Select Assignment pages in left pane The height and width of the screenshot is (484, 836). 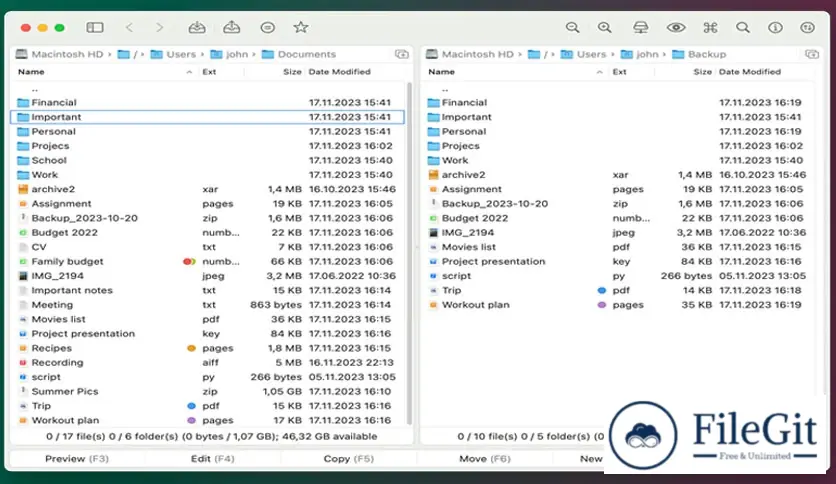click(208, 204)
